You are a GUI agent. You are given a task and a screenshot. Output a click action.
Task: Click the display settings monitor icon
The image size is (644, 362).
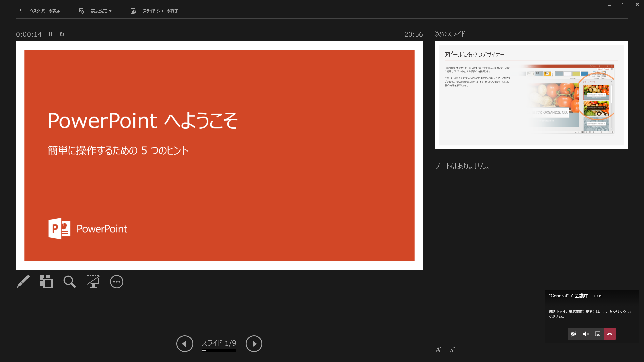point(82,11)
